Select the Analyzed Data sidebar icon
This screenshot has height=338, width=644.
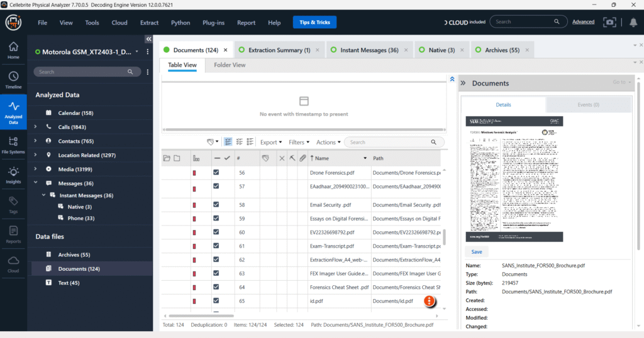(13, 112)
